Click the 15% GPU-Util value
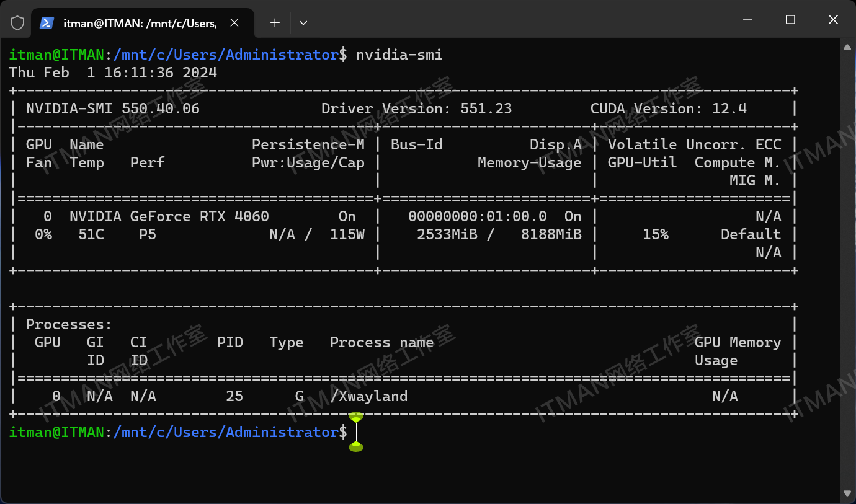The width and height of the screenshot is (856, 504). pyautogui.click(x=656, y=234)
